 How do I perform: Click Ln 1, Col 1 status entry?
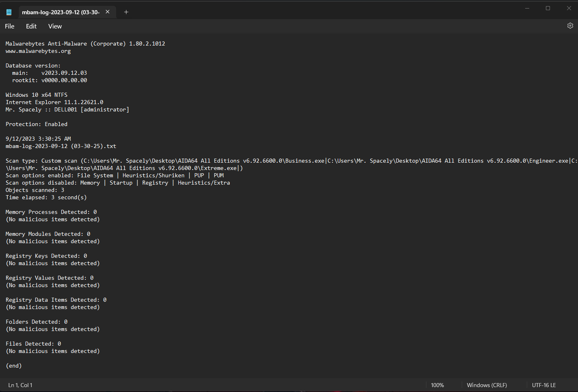[x=20, y=385]
